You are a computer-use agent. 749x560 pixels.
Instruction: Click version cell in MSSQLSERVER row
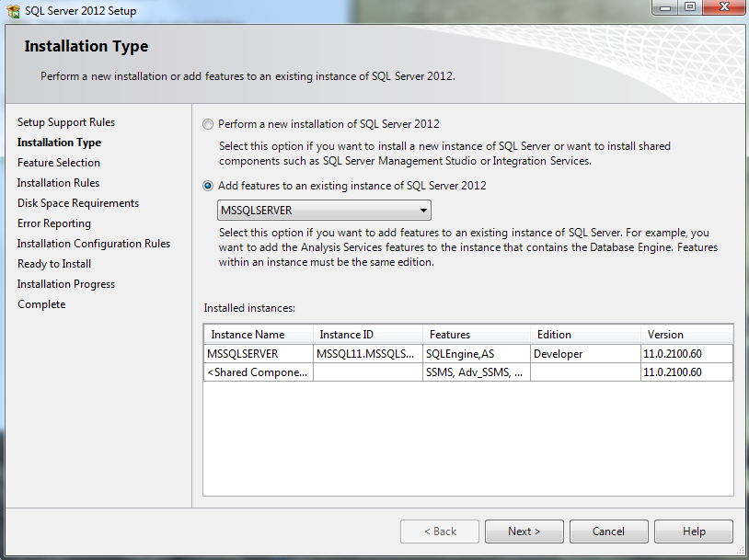pos(686,354)
